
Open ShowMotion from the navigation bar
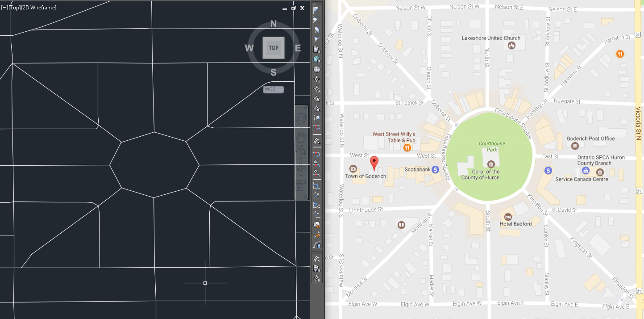pos(301,185)
